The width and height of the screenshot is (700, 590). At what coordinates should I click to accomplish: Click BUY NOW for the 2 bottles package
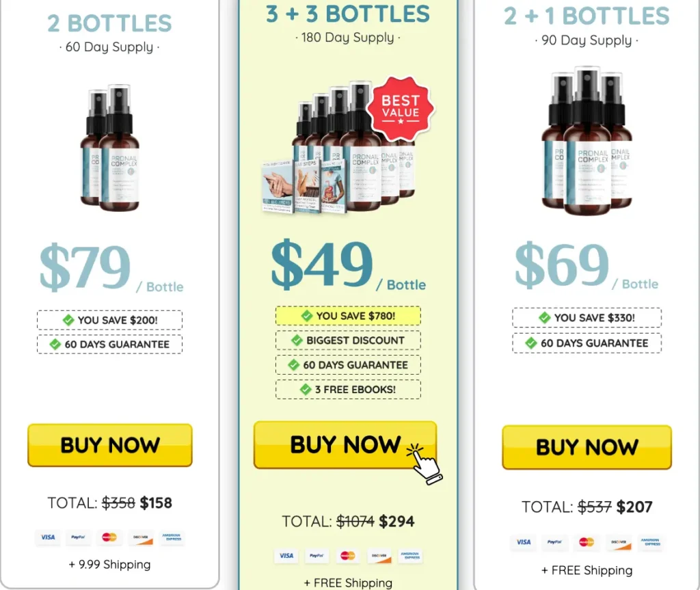110,445
